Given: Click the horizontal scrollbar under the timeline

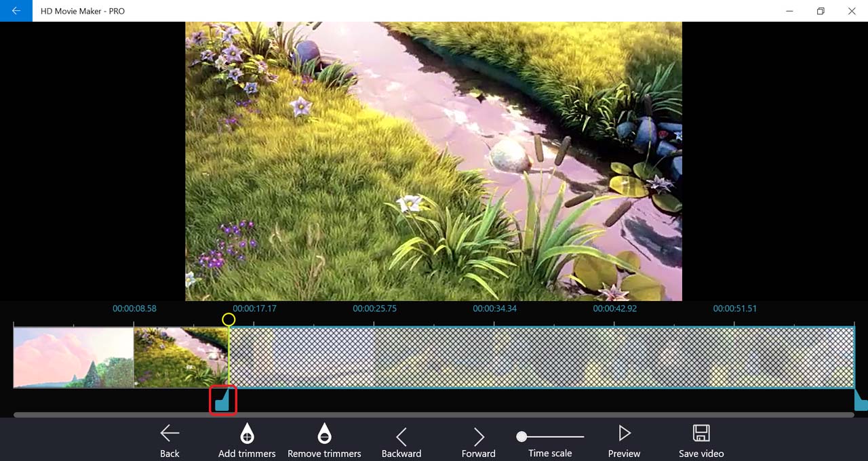Looking at the screenshot, I should 434,414.
